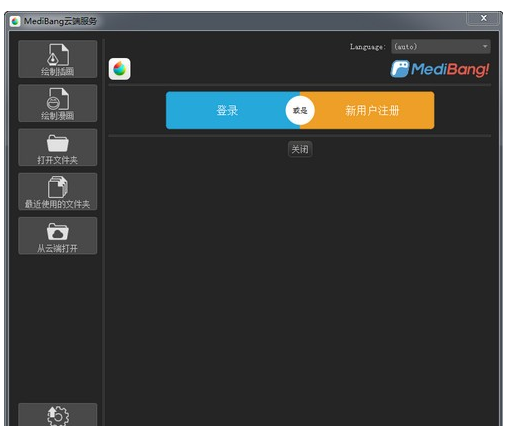Click the title bar MediBang icon
The width and height of the screenshot is (511, 426).
click(15, 21)
